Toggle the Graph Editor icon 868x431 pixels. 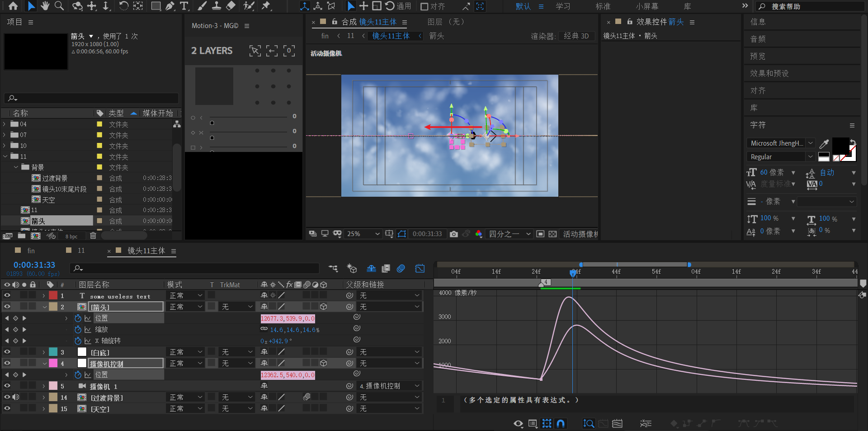click(x=420, y=269)
